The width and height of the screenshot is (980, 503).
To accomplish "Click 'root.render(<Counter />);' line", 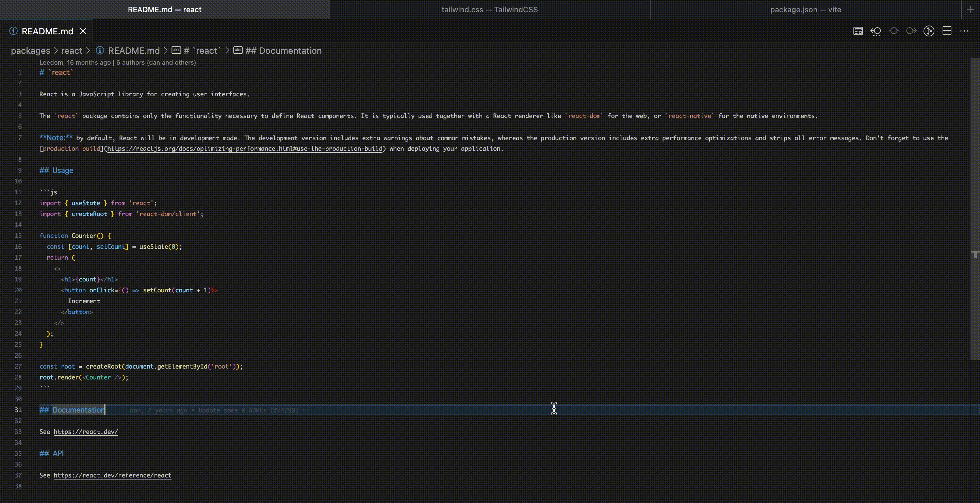I will tap(84, 377).
